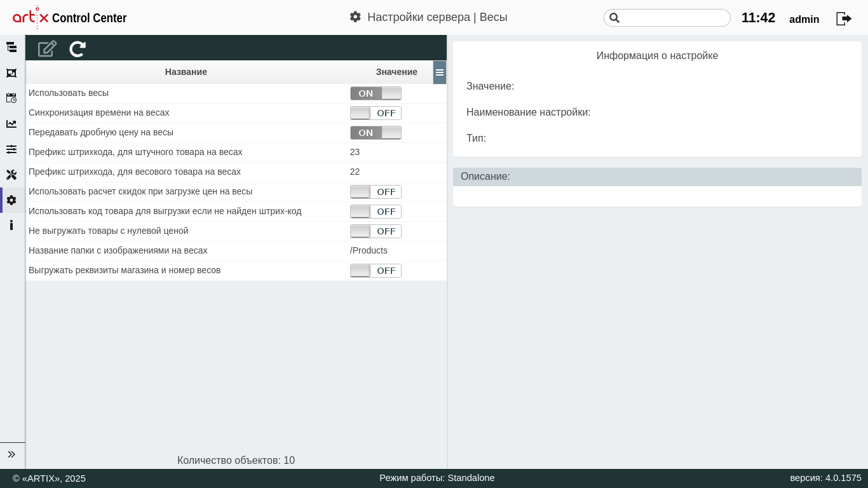Switch 'Передавать дробную цену на весы' toggle
The height and width of the screenshot is (488, 868).
[x=376, y=133]
